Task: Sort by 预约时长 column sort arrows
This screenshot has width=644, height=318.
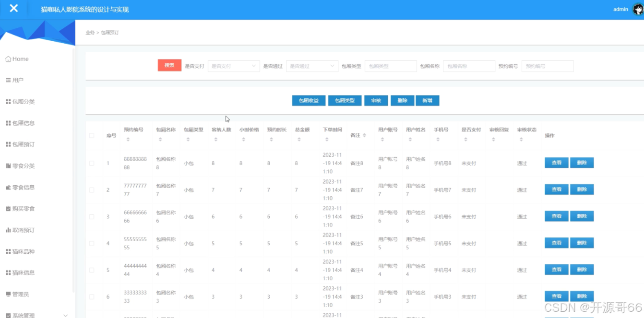Action: [271, 140]
